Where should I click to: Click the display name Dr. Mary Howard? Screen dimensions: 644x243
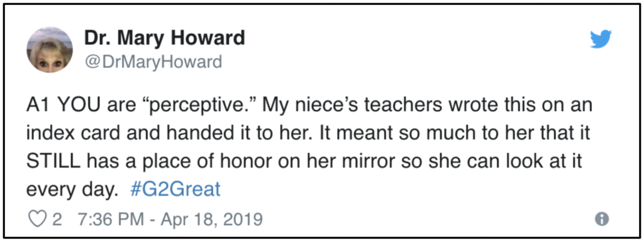click(x=165, y=39)
